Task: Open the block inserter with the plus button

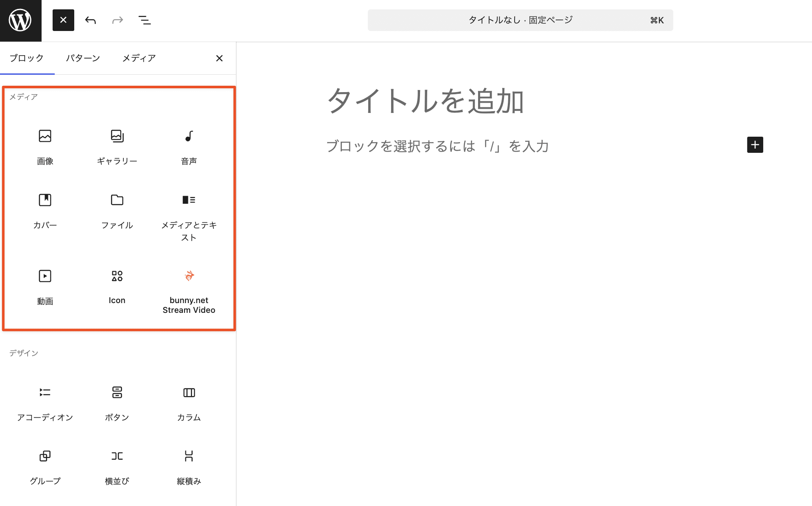Action: (x=755, y=145)
